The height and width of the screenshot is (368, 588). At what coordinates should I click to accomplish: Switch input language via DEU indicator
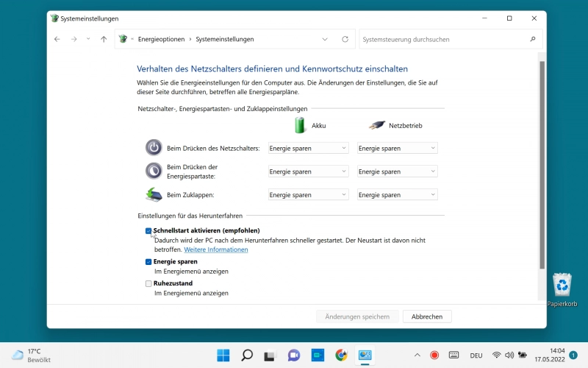coord(476,355)
